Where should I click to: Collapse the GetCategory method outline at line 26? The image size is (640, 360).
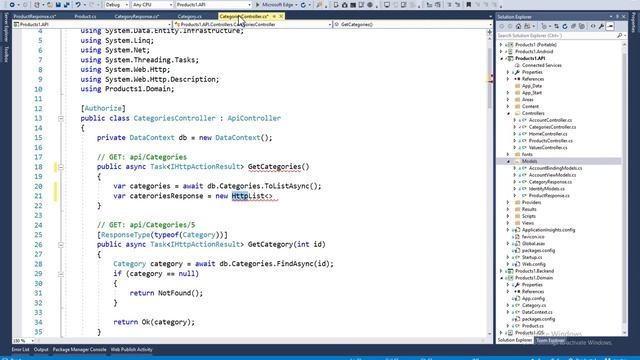(61, 245)
